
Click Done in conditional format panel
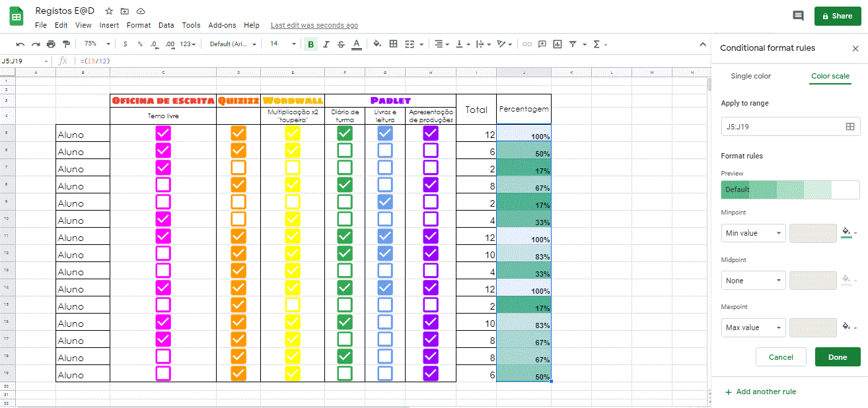[x=838, y=357]
